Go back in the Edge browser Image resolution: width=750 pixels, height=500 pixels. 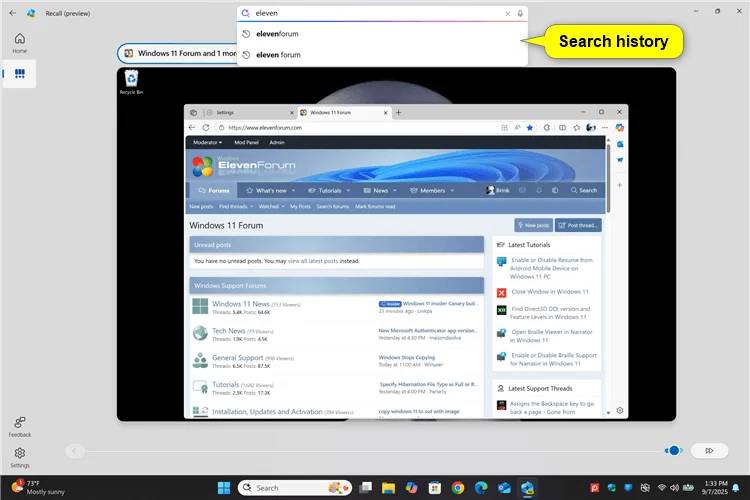pyautogui.click(x=192, y=128)
